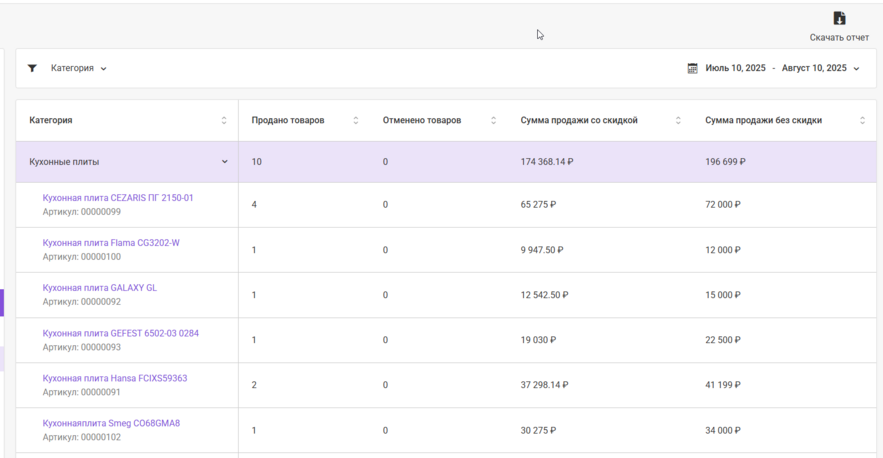883x458 pixels.
Task: Open Кухоннаяплита Smeg CO68GMA8 link
Action: tap(111, 423)
